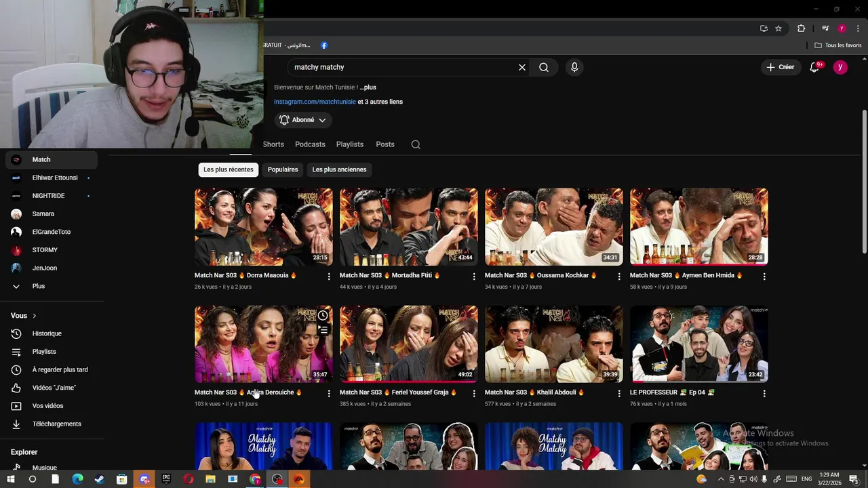Open the Vous section chevron
Screen dimensions: 868x488
point(35,316)
